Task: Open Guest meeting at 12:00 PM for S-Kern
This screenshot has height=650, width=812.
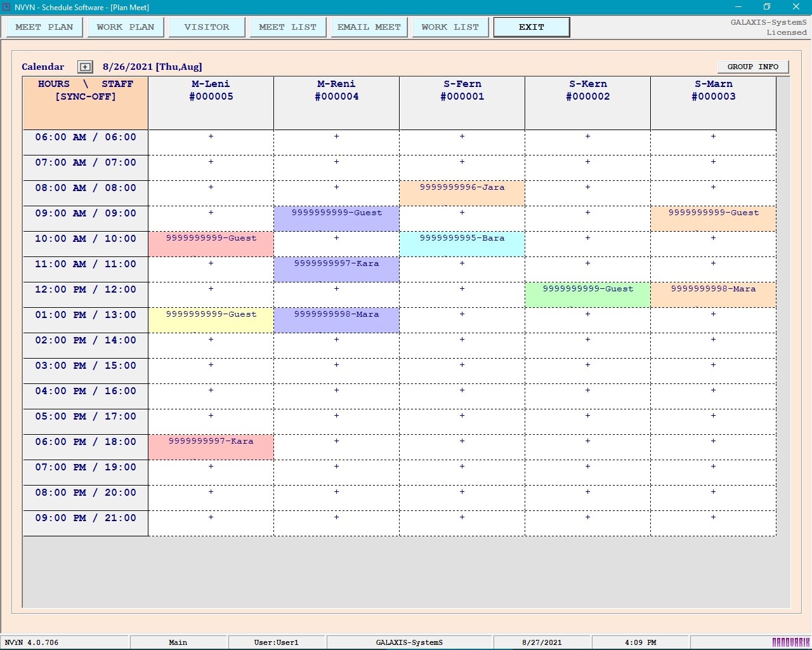Action: (588, 295)
